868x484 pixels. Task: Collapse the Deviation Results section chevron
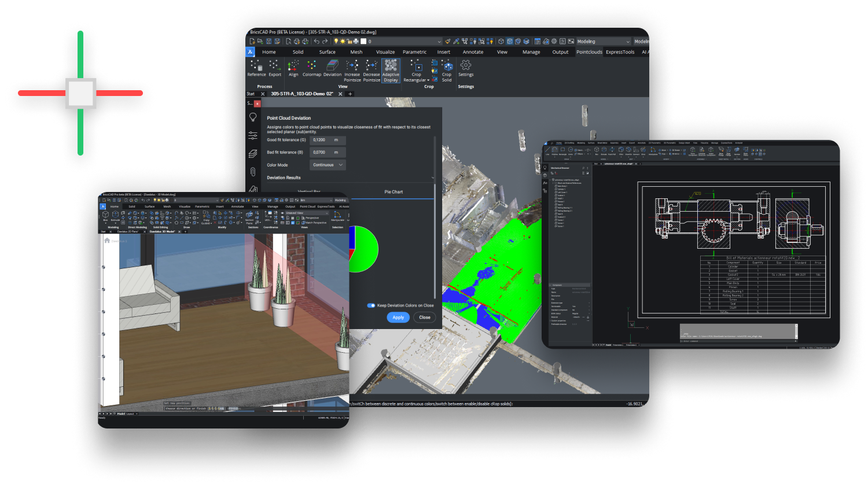click(432, 178)
